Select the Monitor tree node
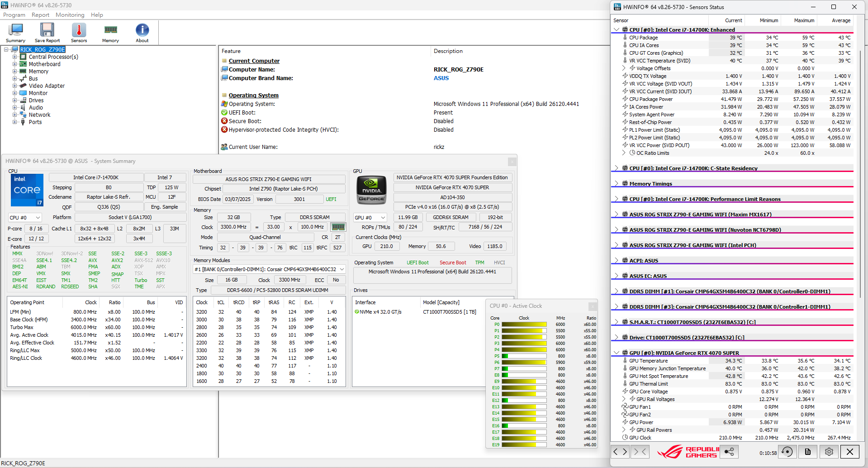Viewport: 868px width, 468px height. pos(38,93)
